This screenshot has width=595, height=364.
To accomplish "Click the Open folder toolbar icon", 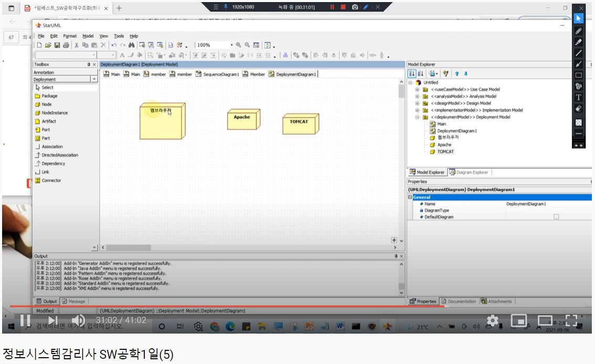I will [x=48, y=45].
